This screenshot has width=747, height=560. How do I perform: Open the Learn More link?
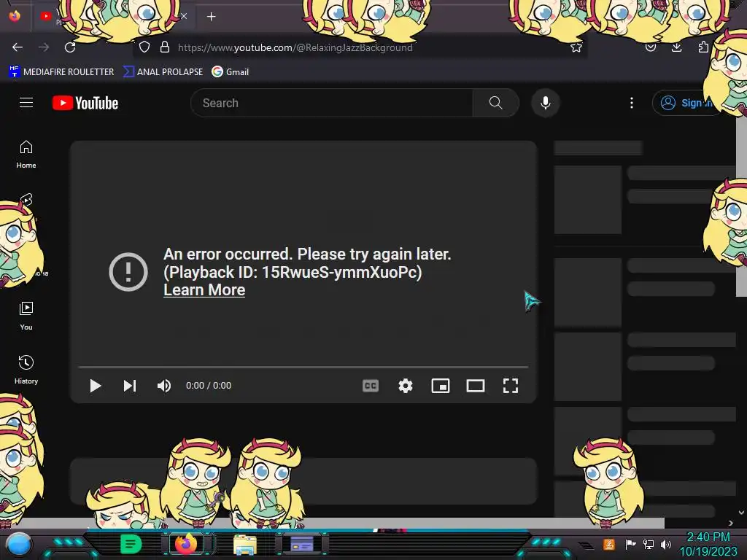point(204,290)
